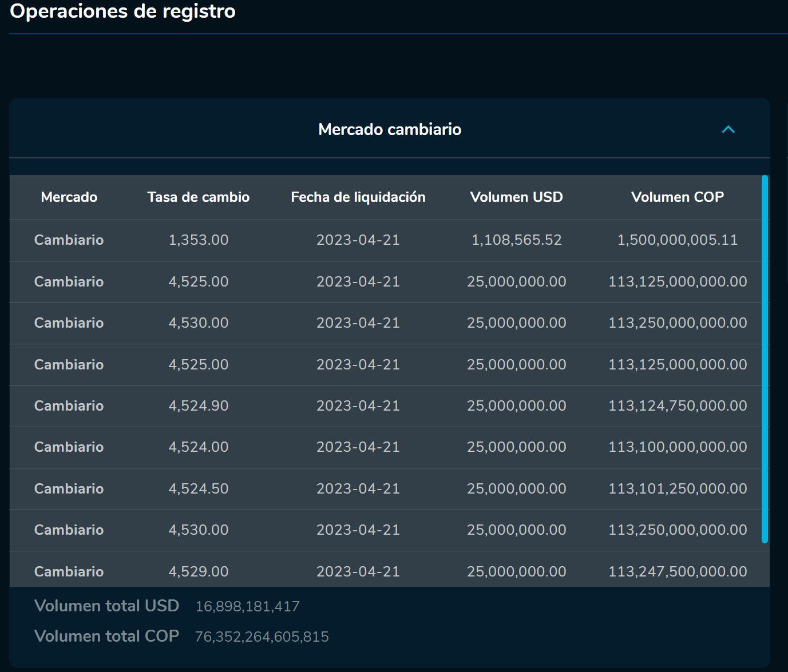Click the Fecha de liquidación column header
Viewport: 788px width, 672px height.
coord(358,197)
